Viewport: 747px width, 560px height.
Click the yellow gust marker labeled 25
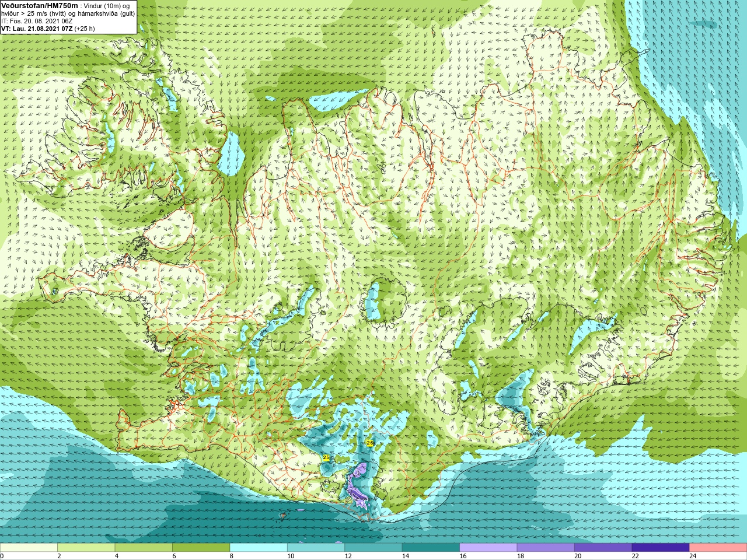click(x=326, y=458)
